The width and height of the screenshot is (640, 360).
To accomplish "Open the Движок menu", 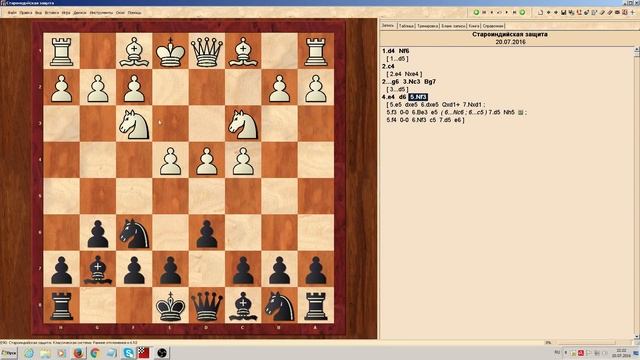I will 80,13.
